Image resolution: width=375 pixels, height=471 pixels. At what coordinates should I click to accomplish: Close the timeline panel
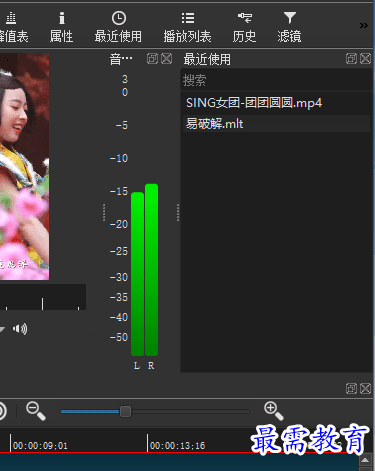[365, 388]
